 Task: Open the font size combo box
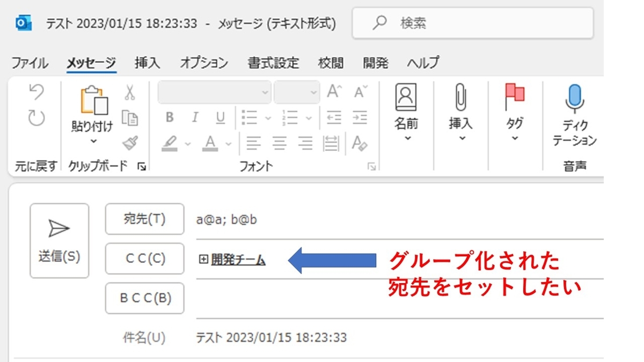[x=297, y=92]
